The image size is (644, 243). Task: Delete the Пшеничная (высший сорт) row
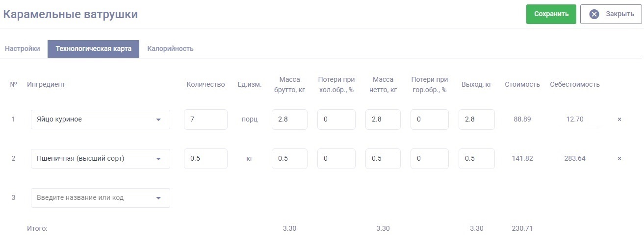[x=619, y=159]
